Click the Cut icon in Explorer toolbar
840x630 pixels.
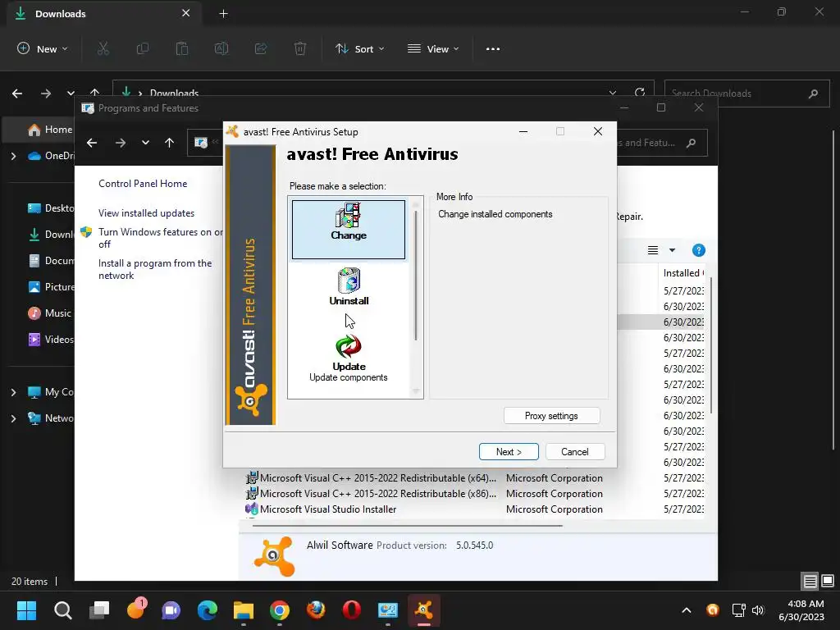[x=103, y=48]
